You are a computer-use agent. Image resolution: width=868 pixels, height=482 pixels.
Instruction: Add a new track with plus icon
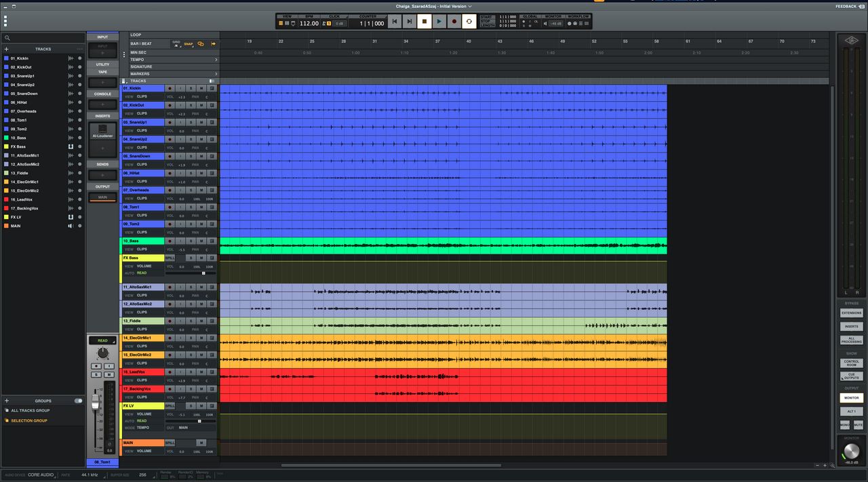pos(7,49)
